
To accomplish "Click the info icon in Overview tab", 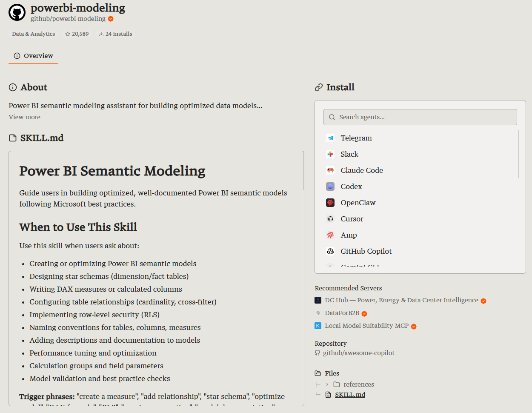I will coord(17,56).
